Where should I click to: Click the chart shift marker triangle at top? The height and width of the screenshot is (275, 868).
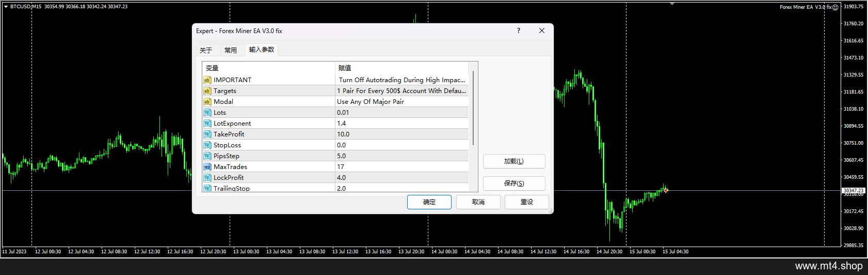(x=672, y=4)
